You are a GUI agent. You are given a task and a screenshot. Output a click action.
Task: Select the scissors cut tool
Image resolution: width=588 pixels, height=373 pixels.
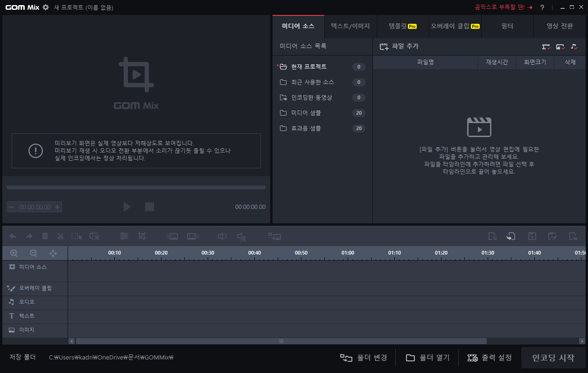click(60, 236)
